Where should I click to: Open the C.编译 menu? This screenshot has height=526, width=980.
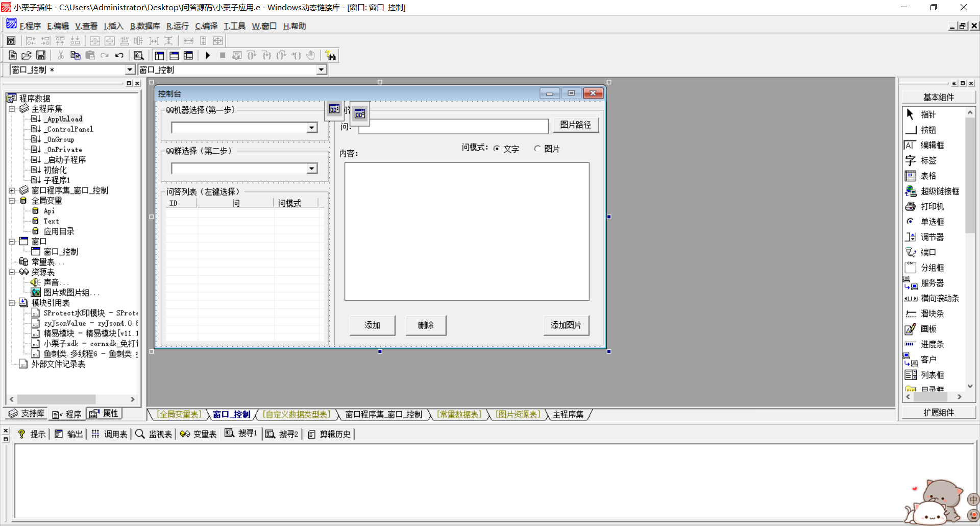pyautogui.click(x=206, y=26)
